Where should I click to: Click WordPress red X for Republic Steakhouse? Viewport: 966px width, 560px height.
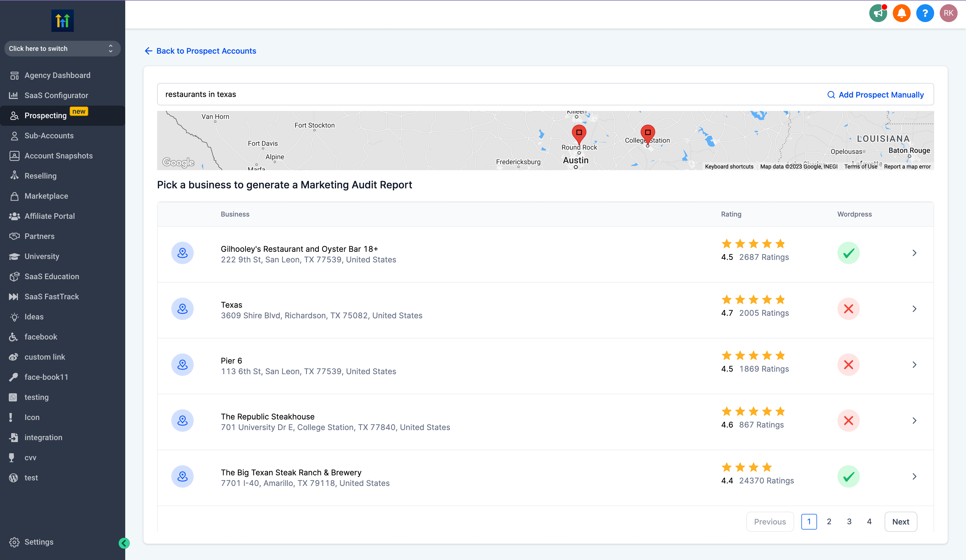click(x=848, y=421)
